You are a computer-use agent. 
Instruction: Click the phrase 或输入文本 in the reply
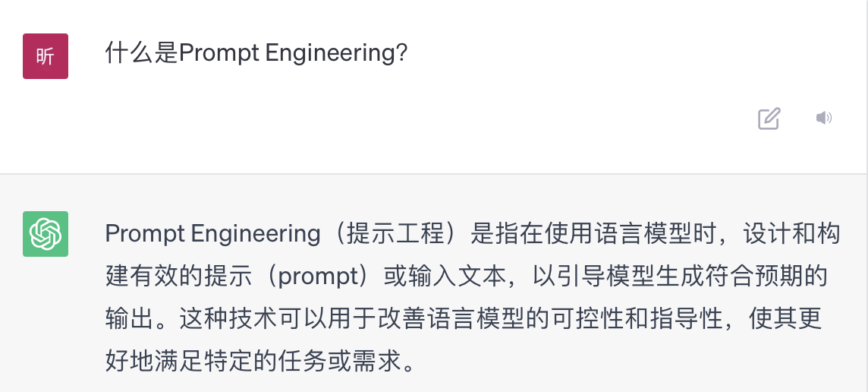[x=444, y=277]
